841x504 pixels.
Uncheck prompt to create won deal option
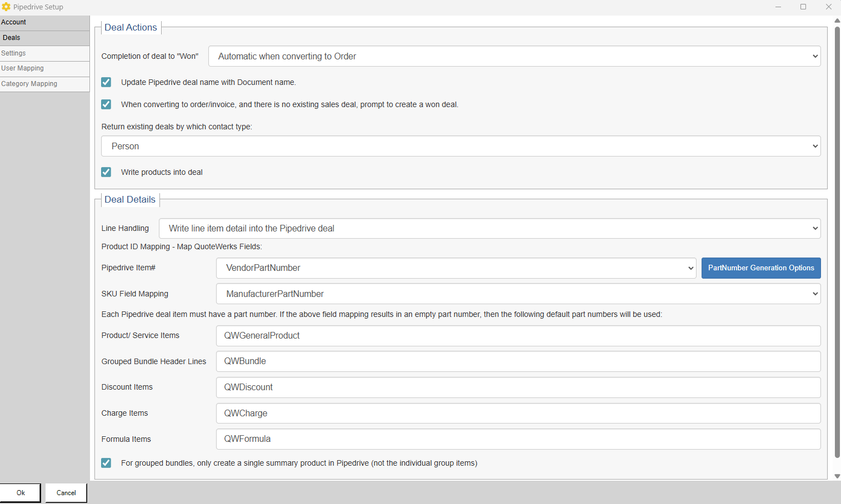point(106,104)
